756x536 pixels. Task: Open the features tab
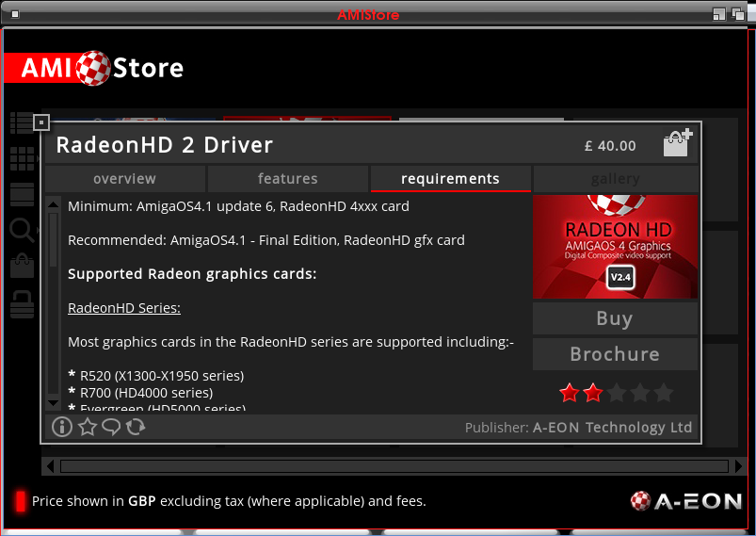click(287, 179)
